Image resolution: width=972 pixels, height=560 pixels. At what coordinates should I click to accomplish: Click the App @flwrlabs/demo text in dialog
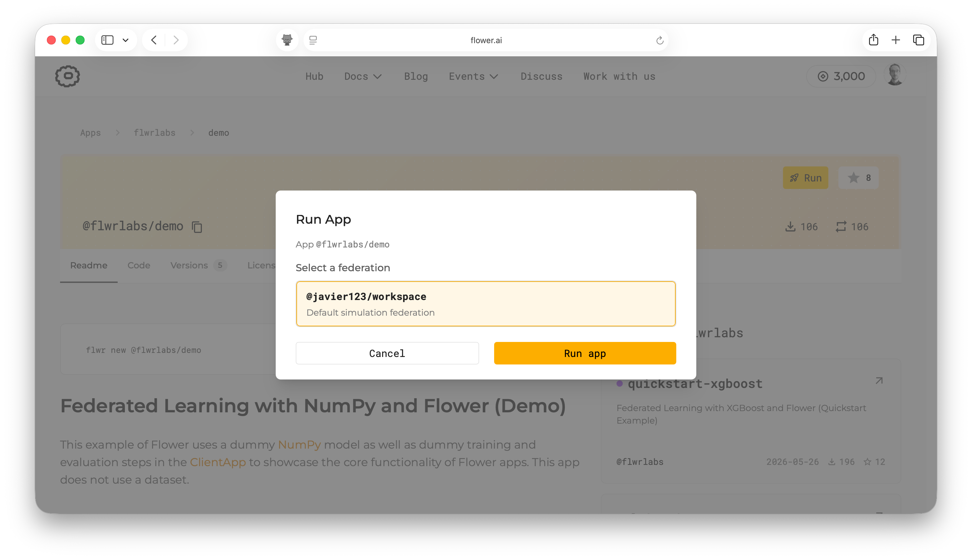pyautogui.click(x=342, y=244)
